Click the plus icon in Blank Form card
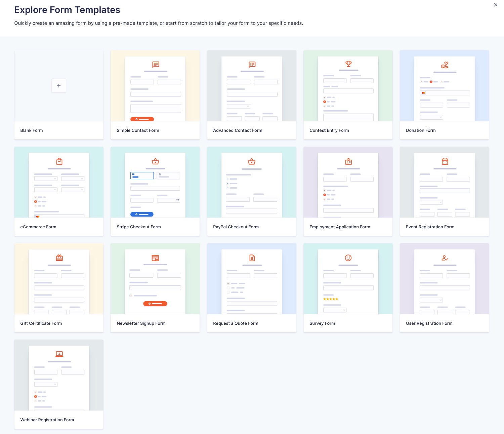 click(59, 86)
